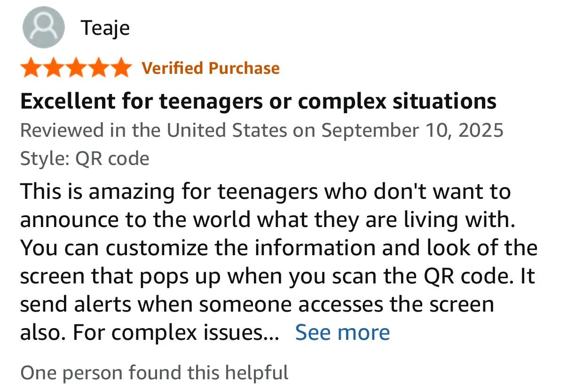Open reviewer Teaje's profile name
567x392 pixels.
coord(105,28)
